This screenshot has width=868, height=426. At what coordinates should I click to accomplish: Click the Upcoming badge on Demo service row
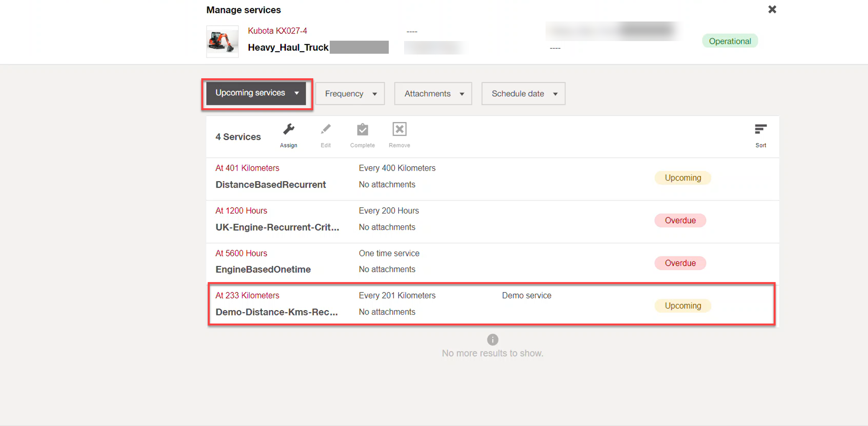[x=682, y=306]
